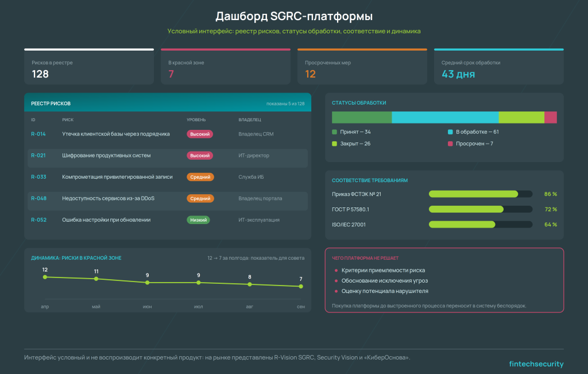Click the 'Закрыт — 26' legend swatch
The image size is (588, 374).
tap(335, 144)
